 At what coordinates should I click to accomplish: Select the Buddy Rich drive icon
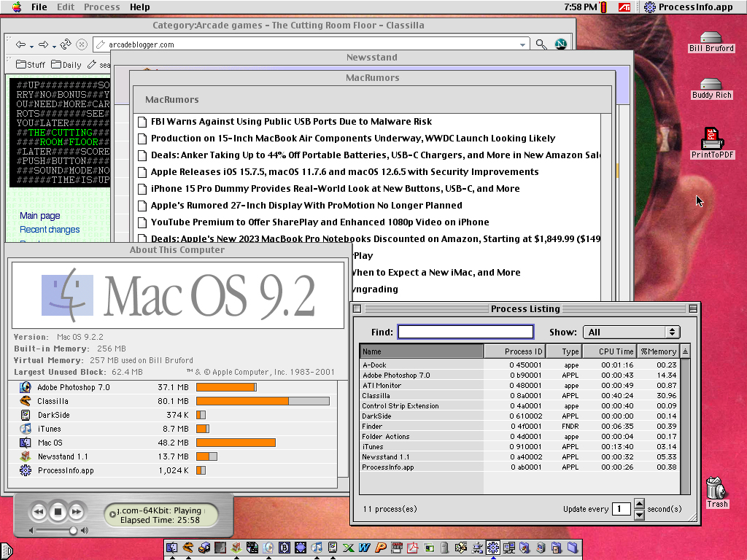pos(711,89)
